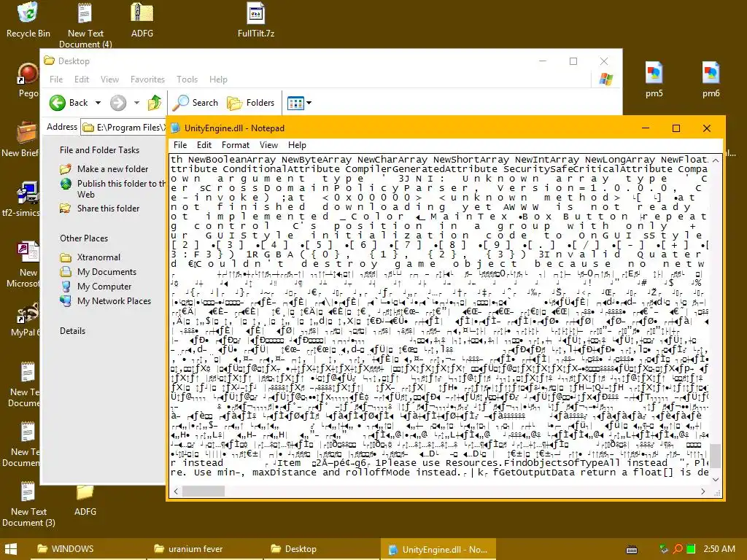Screen dimensions: 747x560
Task: Open New Text Document (3) desktop icon
Action: pyautogui.click(x=28, y=505)
